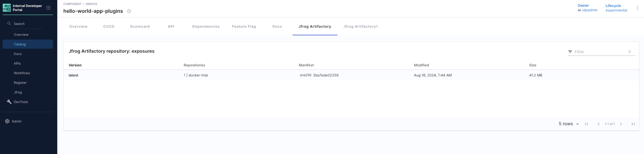Open DevTools in the sidebar
This screenshot has width=644, height=154.
(21, 102)
